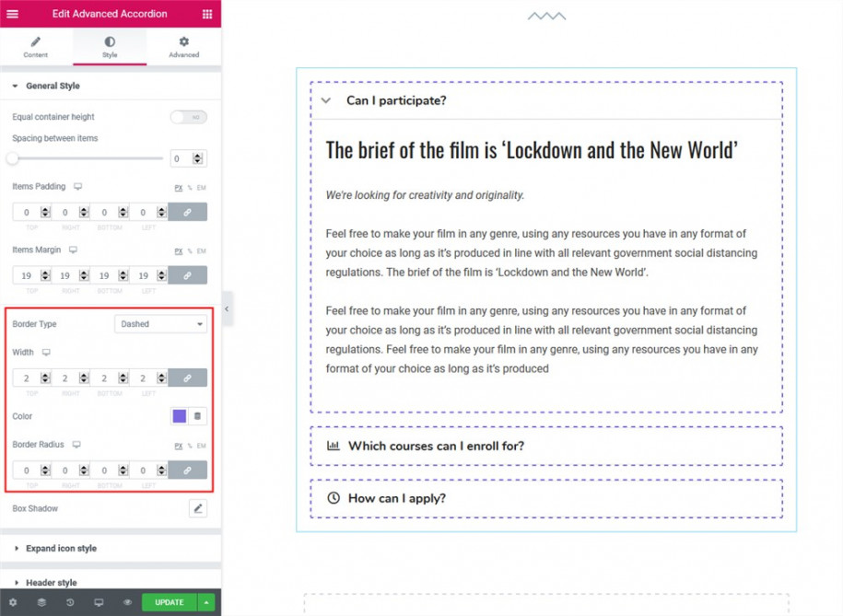Open the Elementor hamburger menu
Image resolution: width=843 pixels, height=616 pixels.
coord(12,14)
